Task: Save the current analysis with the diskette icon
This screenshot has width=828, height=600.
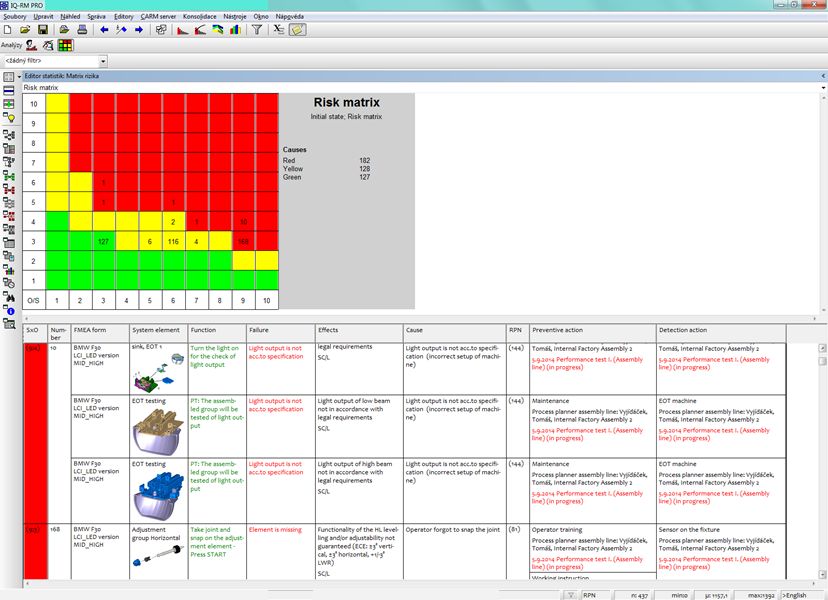Action: (43, 29)
